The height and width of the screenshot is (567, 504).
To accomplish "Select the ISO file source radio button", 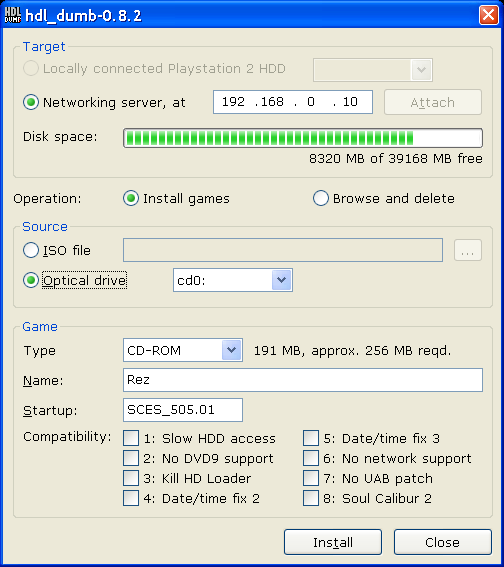I will tap(31, 250).
